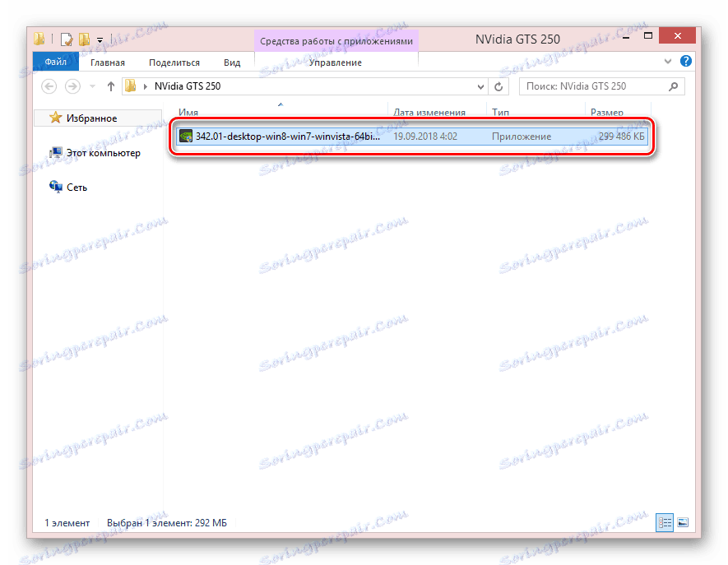Open Help with the question mark icon
Viewport: 728px width, 565px height.
click(x=686, y=61)
